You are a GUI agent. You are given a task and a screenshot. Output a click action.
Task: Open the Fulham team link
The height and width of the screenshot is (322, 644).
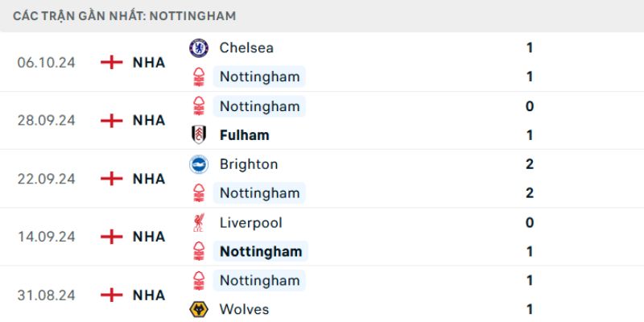click(x=244, y=135)
